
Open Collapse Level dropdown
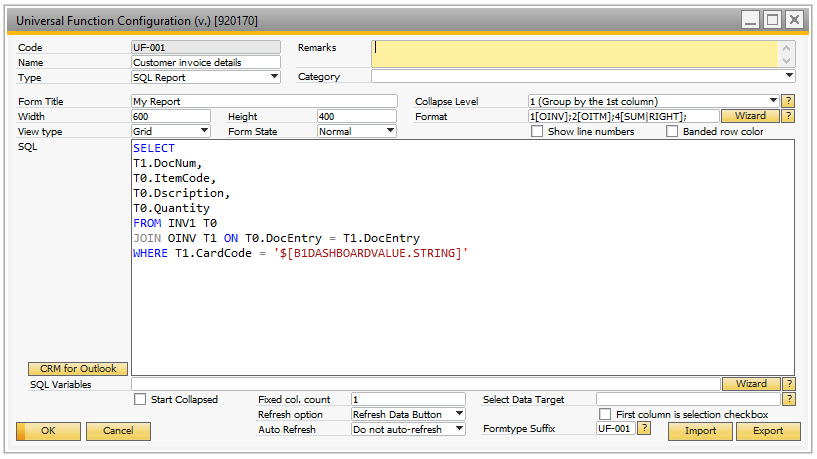coord(774,101)
